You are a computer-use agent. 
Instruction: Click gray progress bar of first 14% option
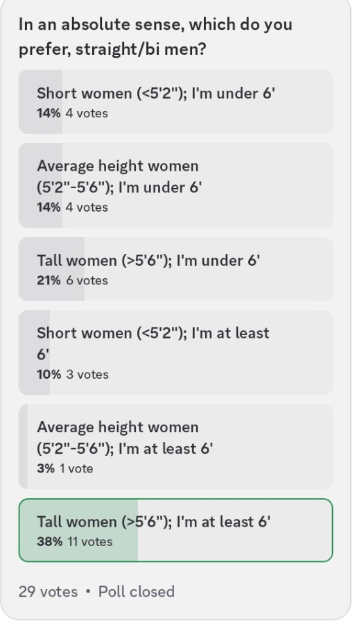[40, 102]
